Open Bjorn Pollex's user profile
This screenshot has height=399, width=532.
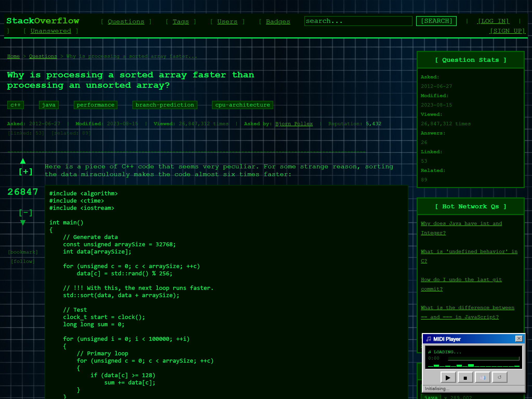294,124
